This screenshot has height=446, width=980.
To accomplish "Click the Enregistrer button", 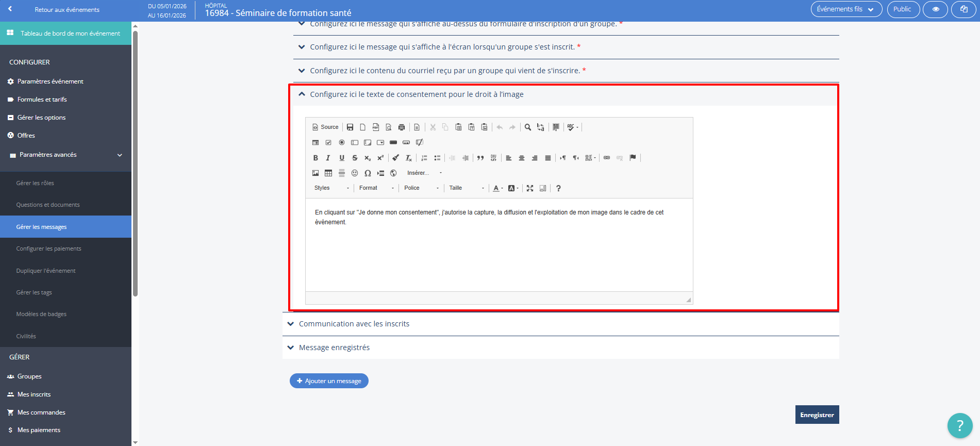I will click(817, 415).
